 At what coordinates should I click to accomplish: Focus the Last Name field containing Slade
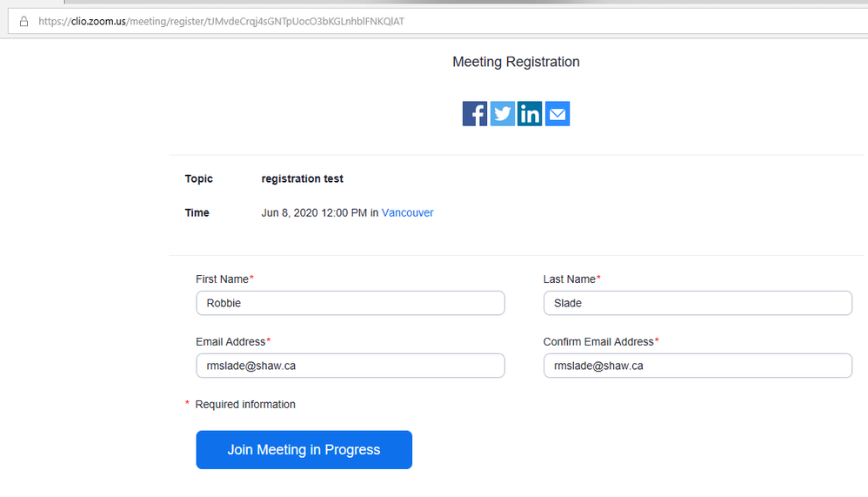[x=697, y=303]
